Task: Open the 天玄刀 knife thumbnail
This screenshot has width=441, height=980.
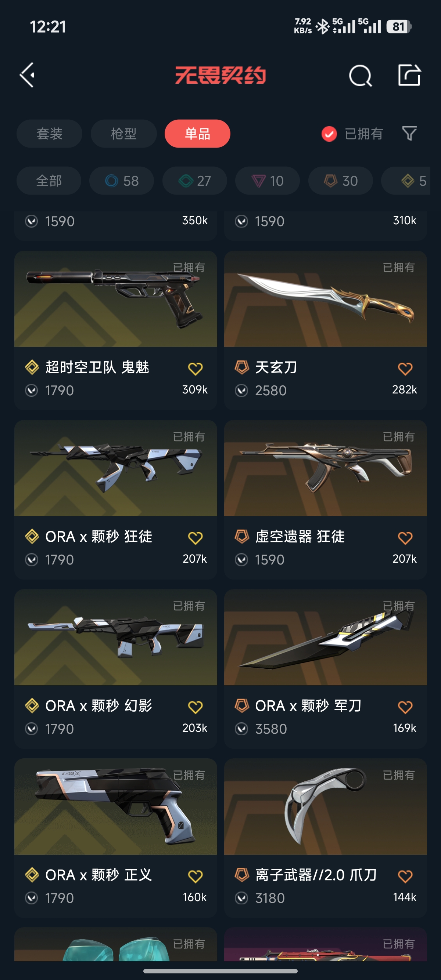Action: (x=326, y=299)
